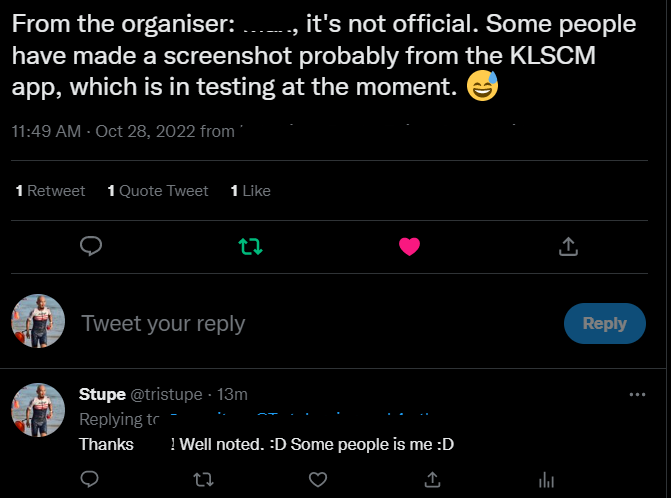View who liked via 1 Like
This screenshot has height=498, width=671.
(250, 190)
